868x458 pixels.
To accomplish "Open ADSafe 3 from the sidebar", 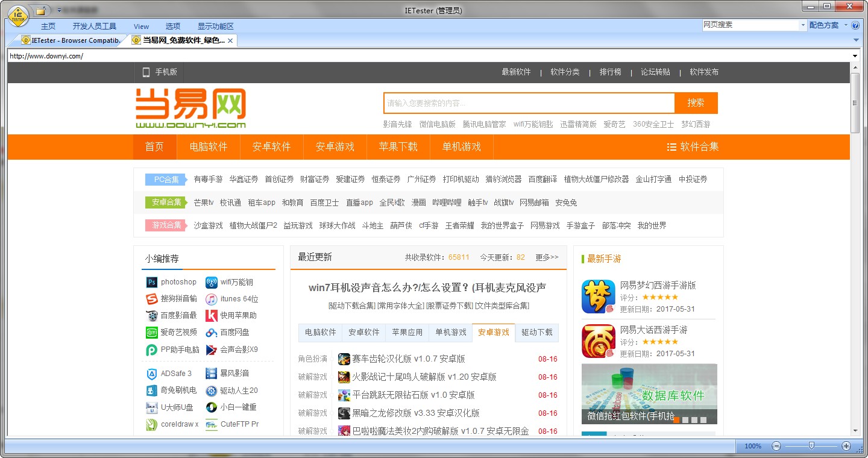I will tap(153, 373).
